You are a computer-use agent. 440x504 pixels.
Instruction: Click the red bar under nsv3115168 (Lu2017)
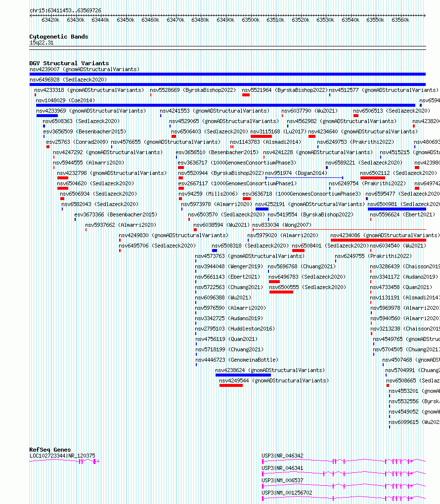pos(261,136)
